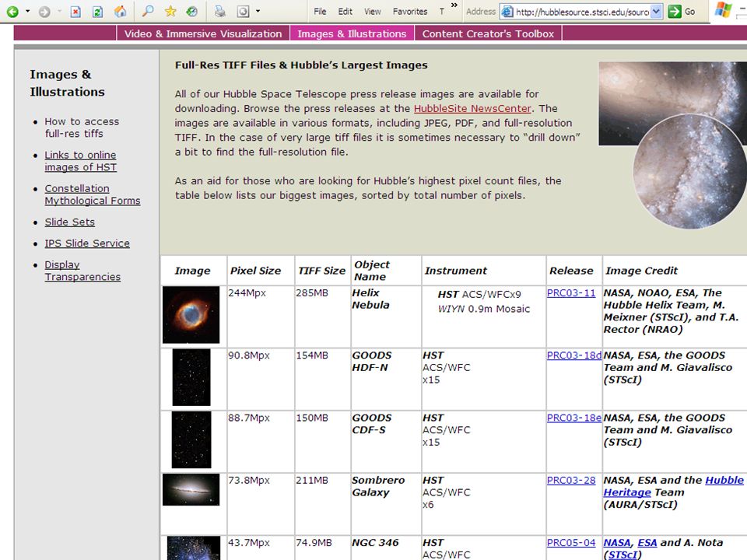Open the View menu
The width and height of the screenshot is (747, 560).
(373, 12)
